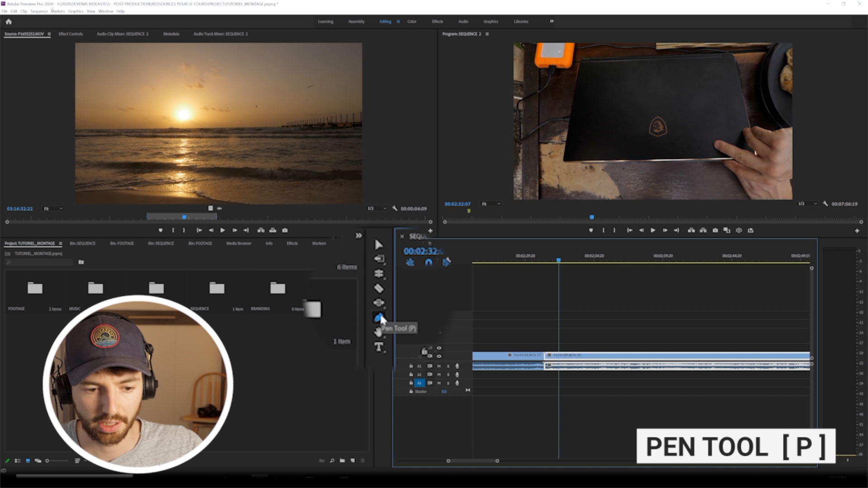Open Source monitor zoom Fit dropdown
868x488 pixels.
click(x=53, y=208)
